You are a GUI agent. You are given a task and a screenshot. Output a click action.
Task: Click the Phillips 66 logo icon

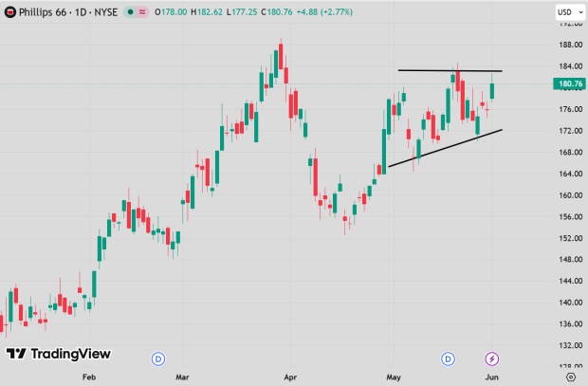[10, 12]
